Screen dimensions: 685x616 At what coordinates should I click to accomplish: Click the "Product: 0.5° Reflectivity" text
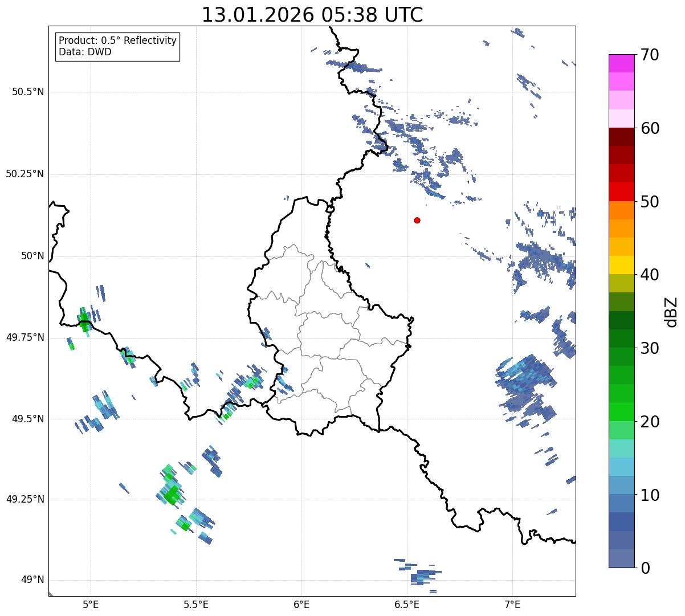[x=118, y=41]
